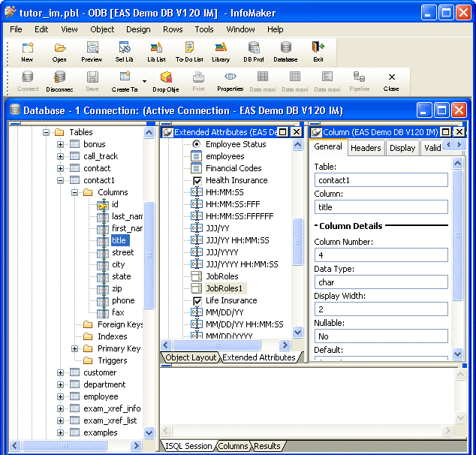Click the Sel Lib icon
The width and height of the screenshot is (476, 455).
tap(125, 52)
